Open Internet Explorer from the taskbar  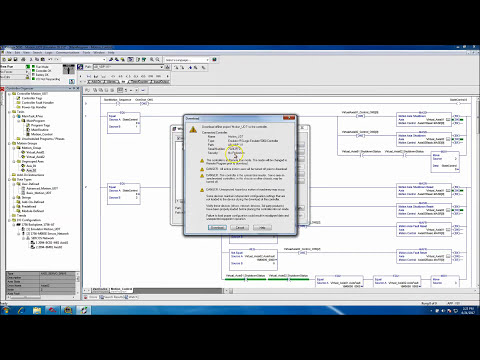[x=21, y=310]
